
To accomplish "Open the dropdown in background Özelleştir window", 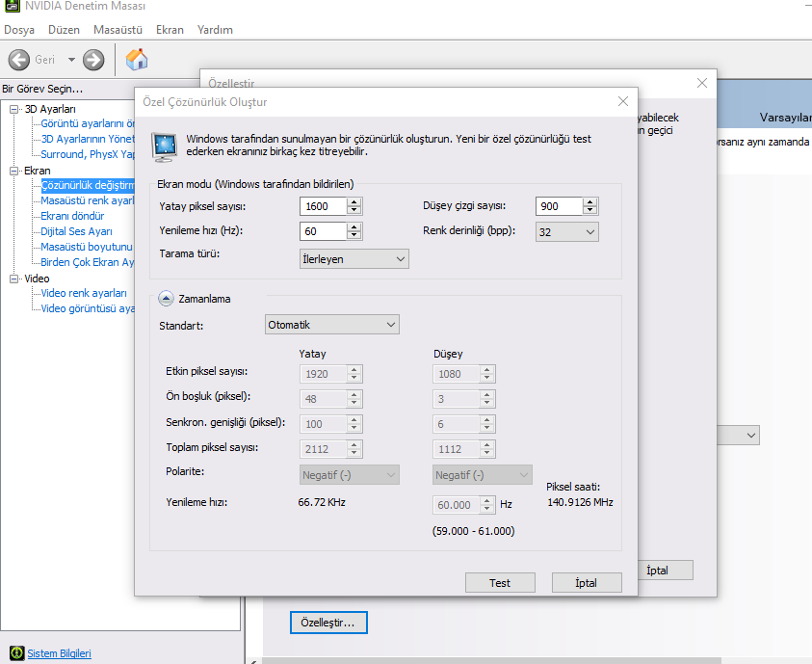I will pyautogui.click(x=739, y=436).
